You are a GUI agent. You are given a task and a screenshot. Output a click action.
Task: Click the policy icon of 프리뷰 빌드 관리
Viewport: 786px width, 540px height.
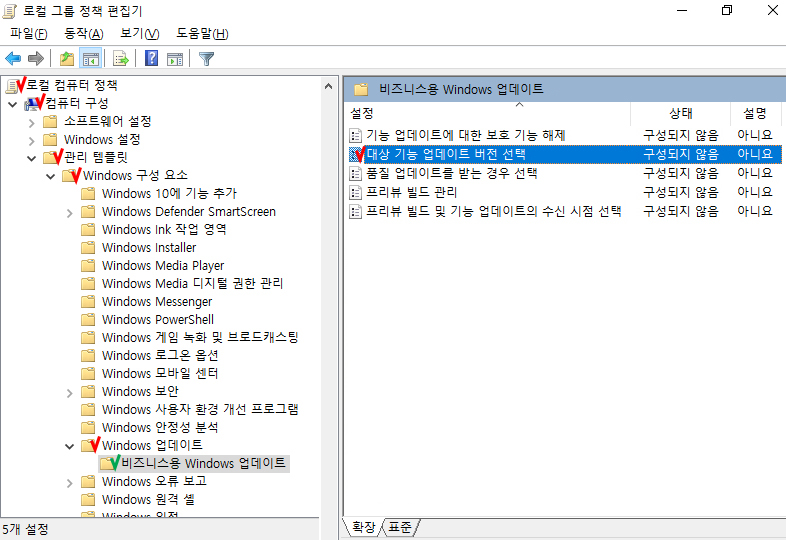(355, 193)
